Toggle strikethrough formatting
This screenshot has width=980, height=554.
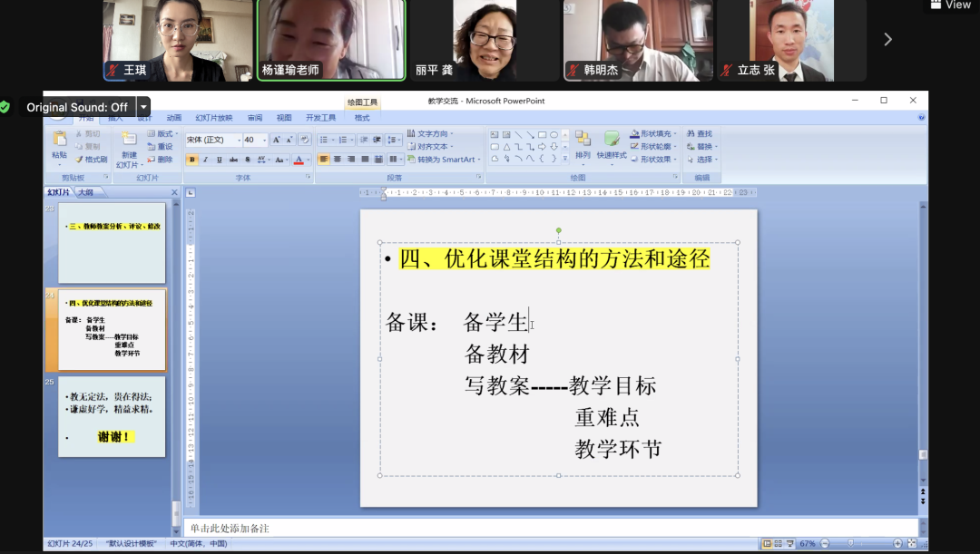point(233,160)
